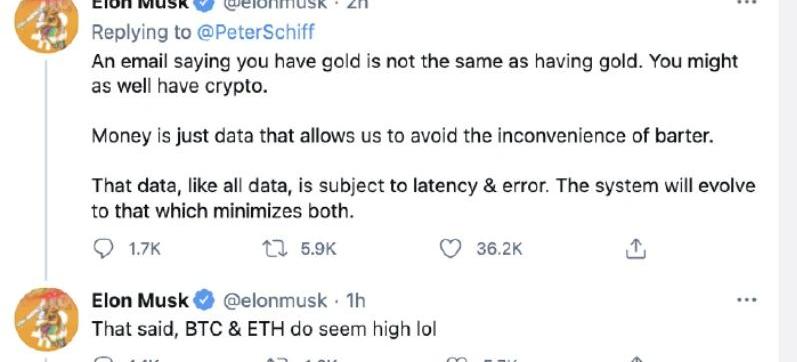The height and width of the screenshot is (362, 797).
Task: Click the Elon Musk name on the second tweet
Action: click(x=140, y=300)
